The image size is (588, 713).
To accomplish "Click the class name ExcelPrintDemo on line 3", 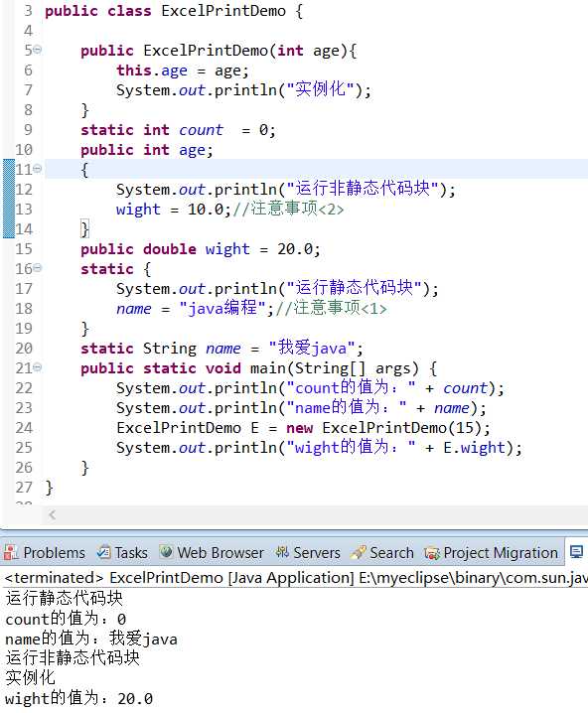I will click(223, 11).
